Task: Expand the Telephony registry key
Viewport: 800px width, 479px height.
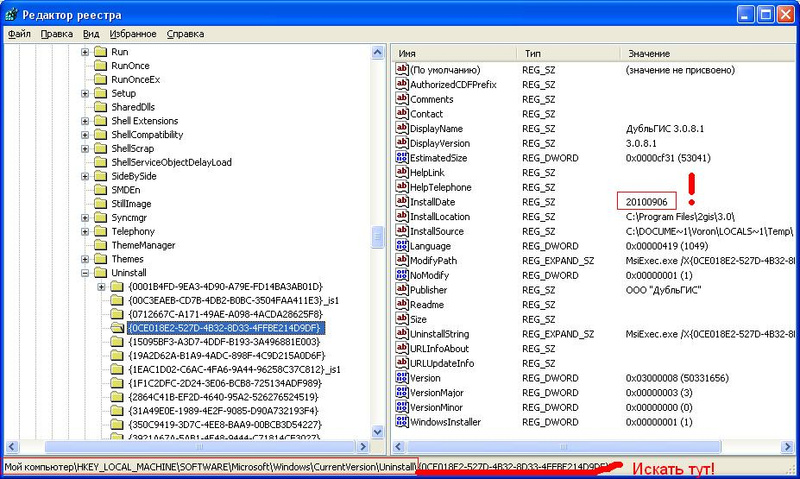Action: 85,231
